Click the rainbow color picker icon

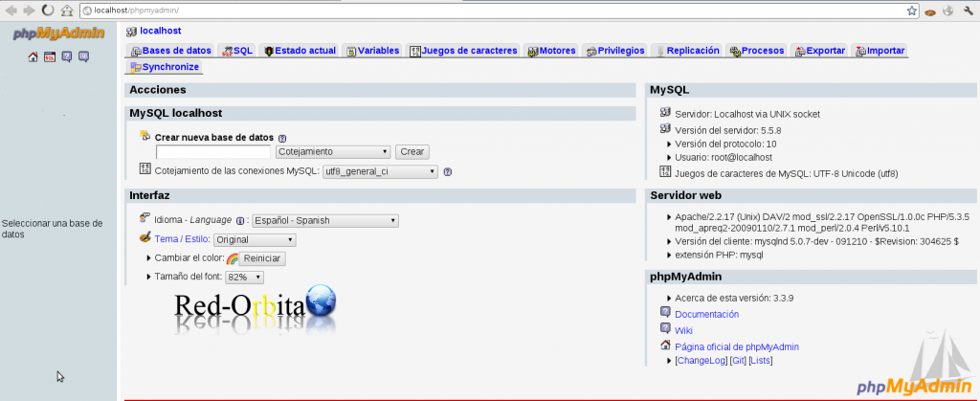[x=232, y=258]
